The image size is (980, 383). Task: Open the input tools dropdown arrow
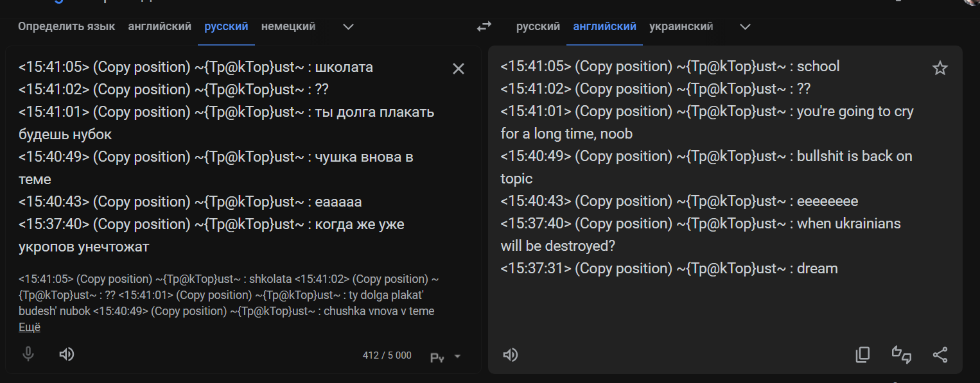(x=457, y=357)
